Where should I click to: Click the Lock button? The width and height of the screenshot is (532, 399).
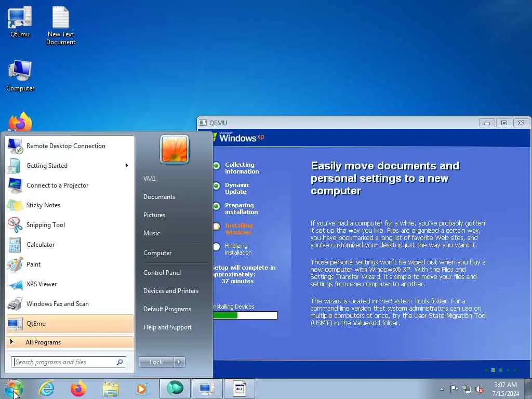[156, 362]
